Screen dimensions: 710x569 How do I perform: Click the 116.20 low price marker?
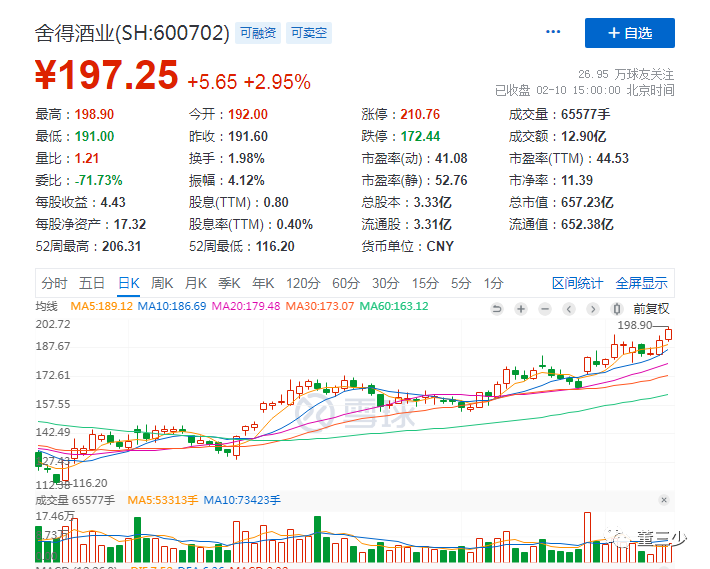coord(90,483)
